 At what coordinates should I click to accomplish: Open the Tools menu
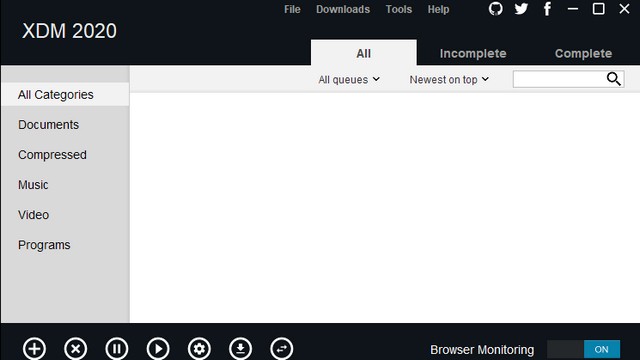click(399, 9)
